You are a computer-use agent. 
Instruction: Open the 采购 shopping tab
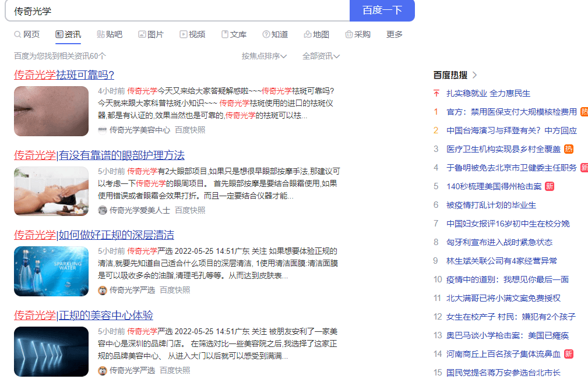(357, 34)
